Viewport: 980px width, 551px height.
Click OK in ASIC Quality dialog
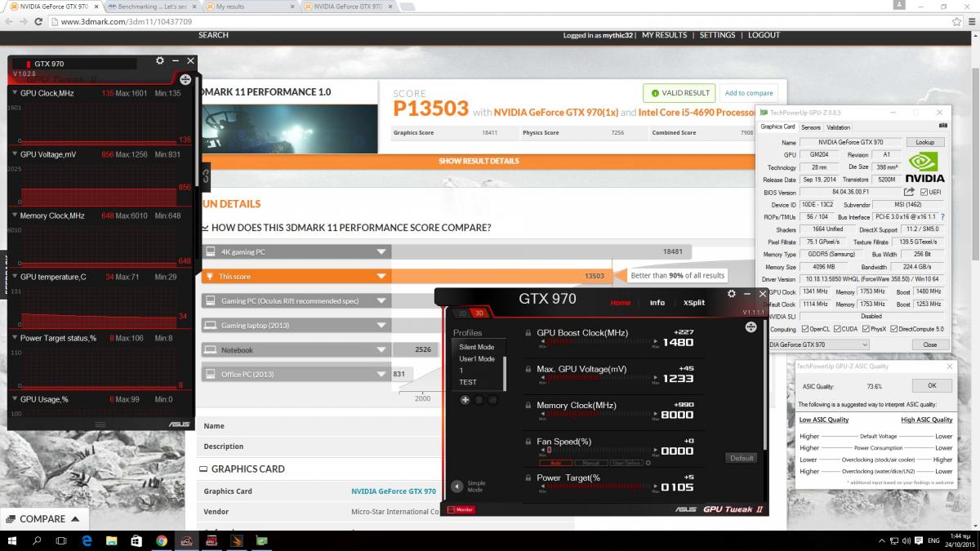pyautogui.click(x=932, y=386)
